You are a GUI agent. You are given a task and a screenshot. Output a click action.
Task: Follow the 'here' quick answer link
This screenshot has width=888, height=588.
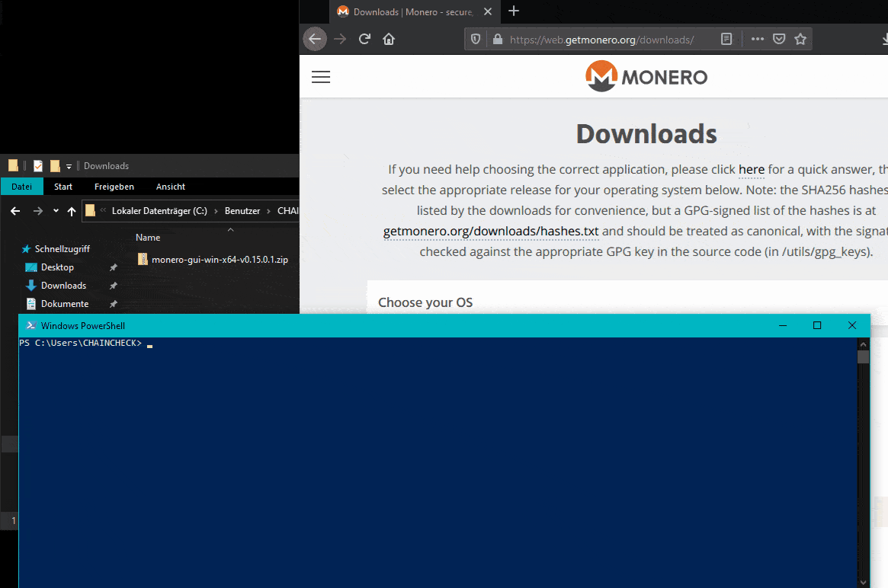[752, 169]
